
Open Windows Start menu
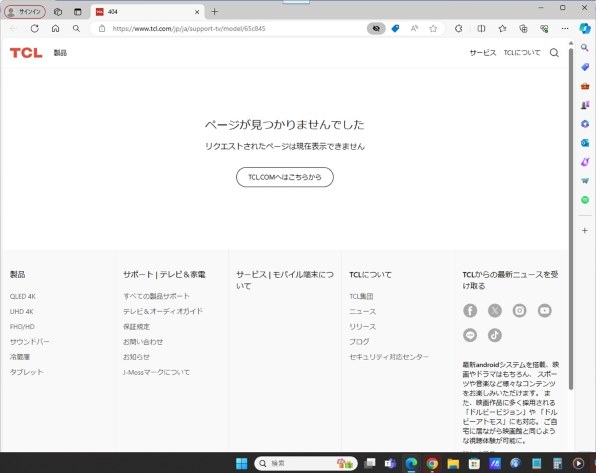click(x=241, y=463)
